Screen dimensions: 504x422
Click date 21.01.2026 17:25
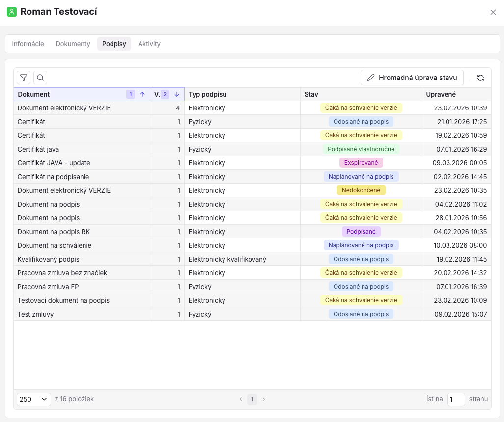(462, 122)
